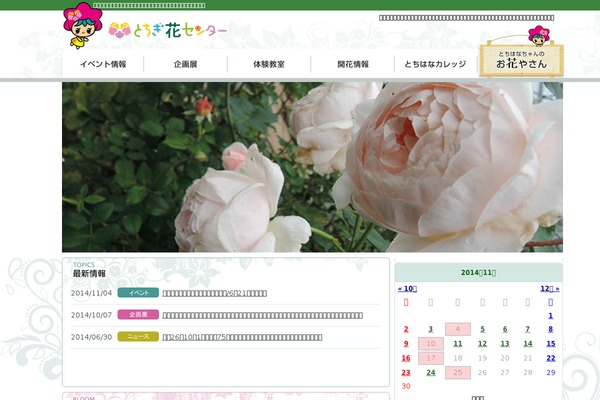Select calendar date 8

(x=551, y=329)
